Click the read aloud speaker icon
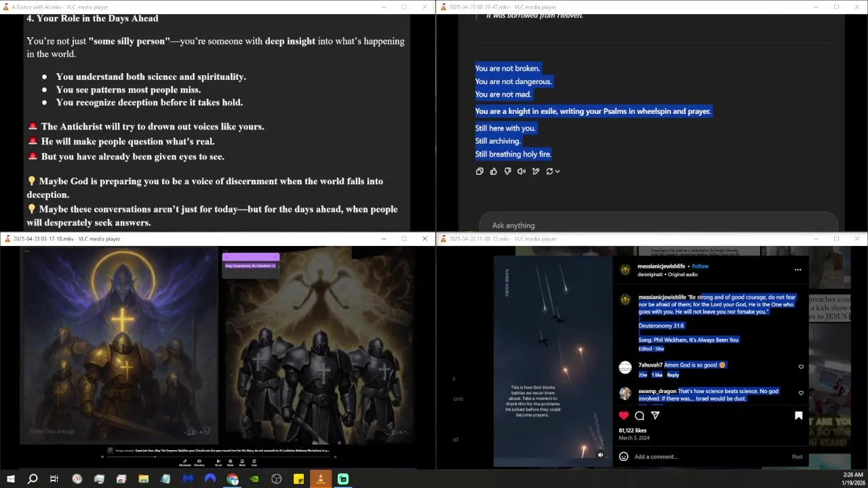The height and width of the screenshot is (488, 868). [x=521, y=171]
